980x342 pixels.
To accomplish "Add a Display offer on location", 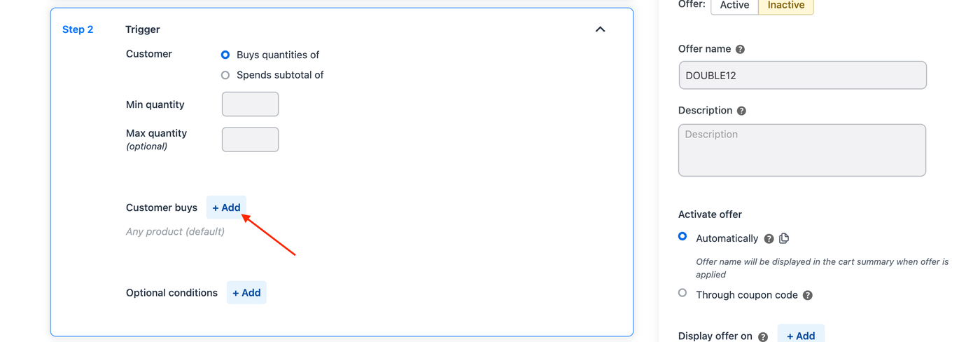I will tap(801, 336).
